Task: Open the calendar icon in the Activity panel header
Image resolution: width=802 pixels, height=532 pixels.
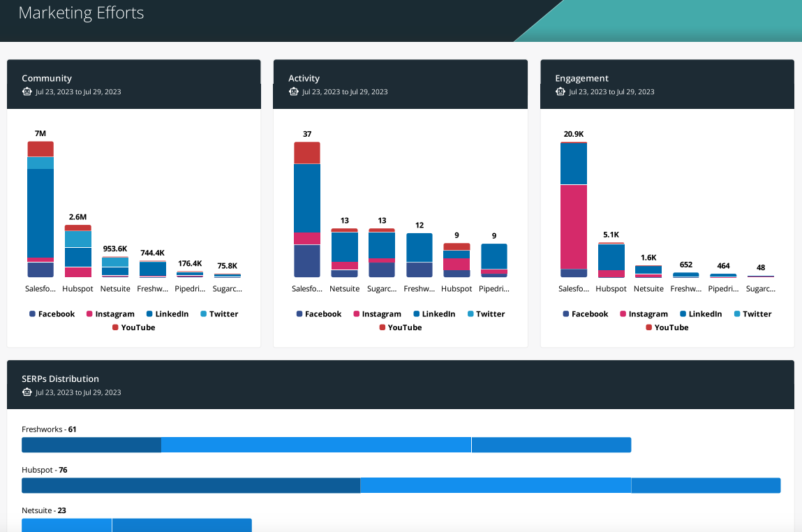Action: 294,91
